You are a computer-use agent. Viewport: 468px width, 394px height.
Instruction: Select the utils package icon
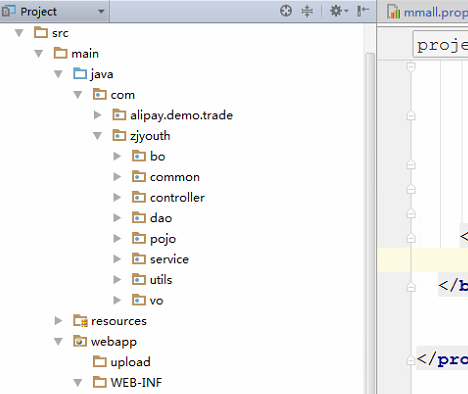coord(139,279)
